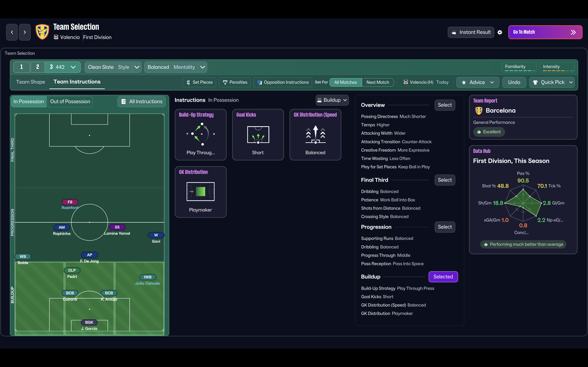This screenshot has height=367, width=588.
Task: Open the settings gear next to Instant Result
Action: click(500, 32)
